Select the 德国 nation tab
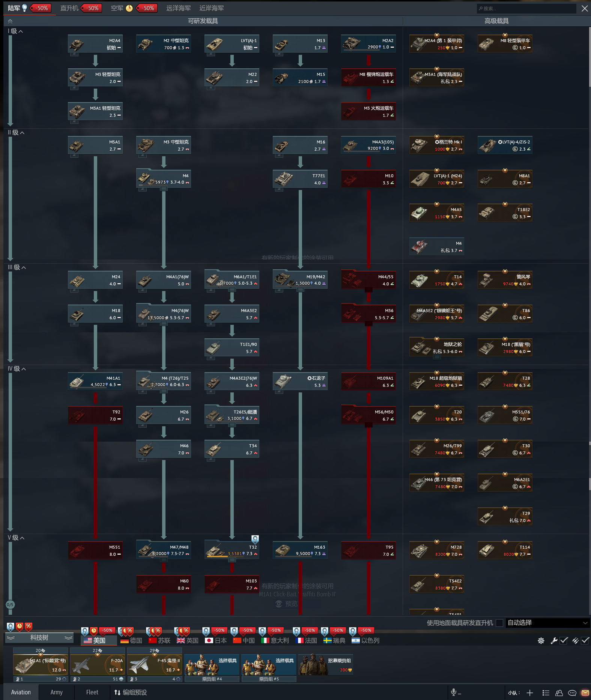Screen dimensions: 591x700 (131, 641)
